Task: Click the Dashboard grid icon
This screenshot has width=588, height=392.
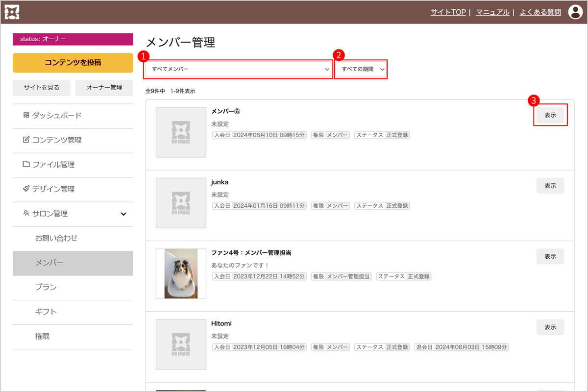Action: 26,116
